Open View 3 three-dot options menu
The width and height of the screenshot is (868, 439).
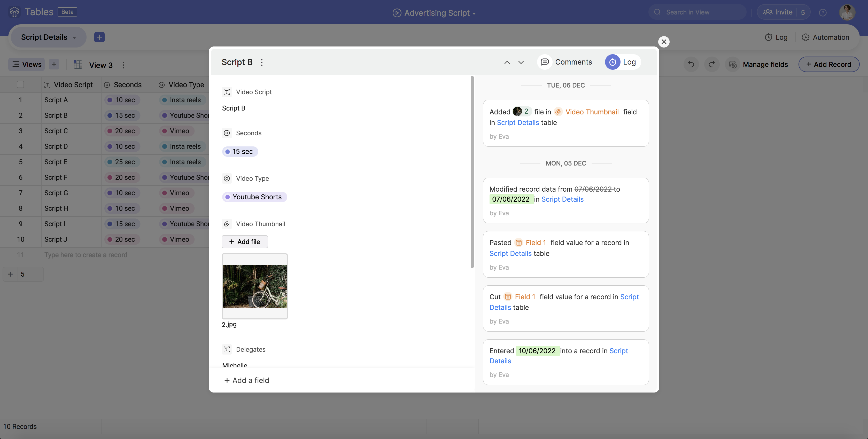[123, 65]
